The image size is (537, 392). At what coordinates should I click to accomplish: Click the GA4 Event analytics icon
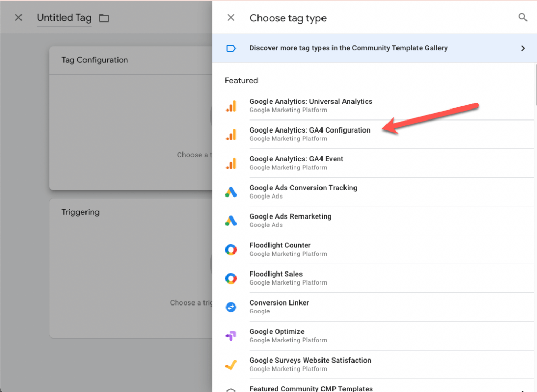[x=231, y=162]
